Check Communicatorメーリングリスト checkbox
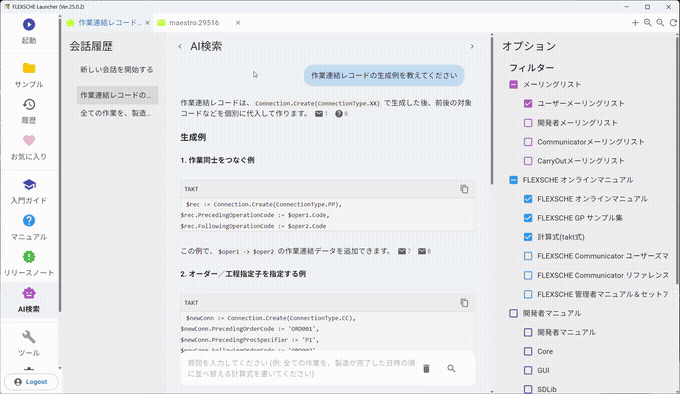This screenshot has width=680, height=394. [x=528, y=142]
